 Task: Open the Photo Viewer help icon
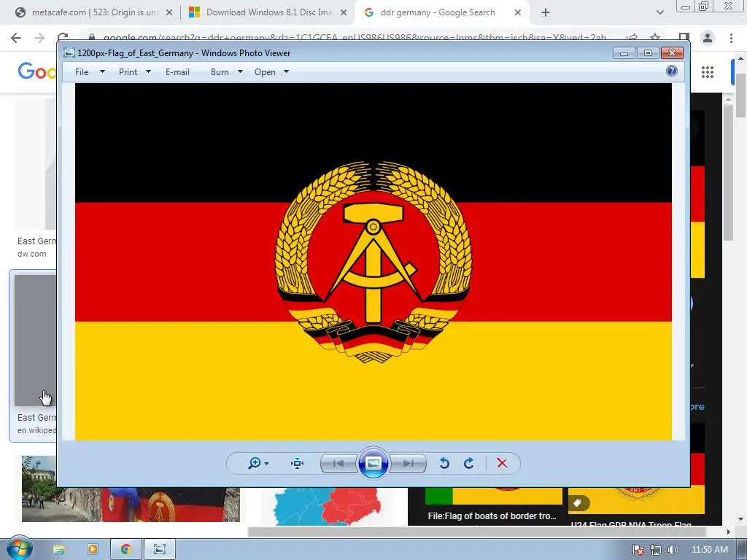pos(672,71)
